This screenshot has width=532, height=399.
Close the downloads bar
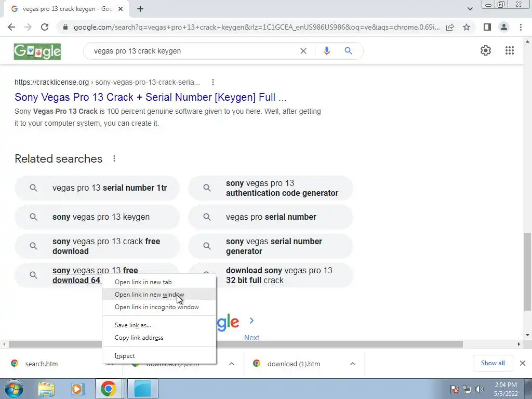523,363
